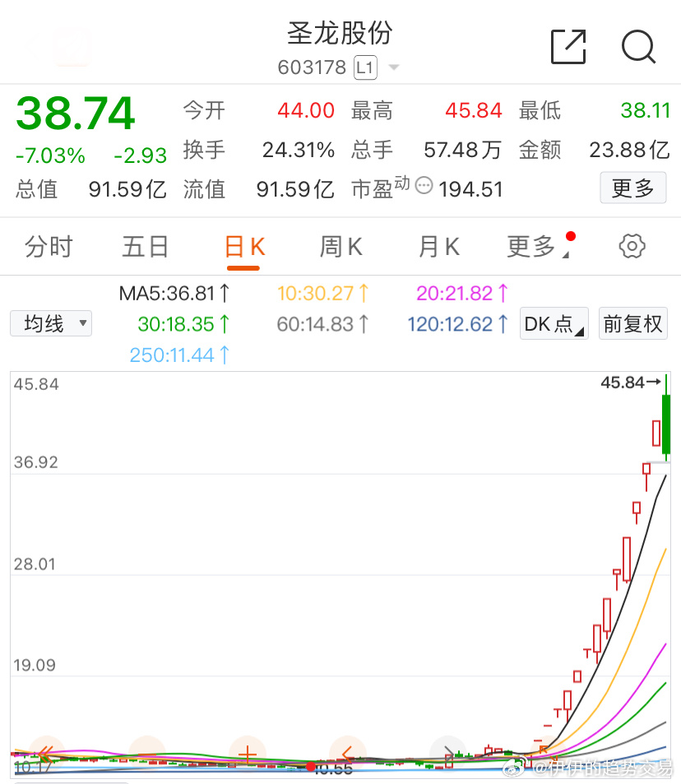
Task: Switch price display to 前复权 mode
Action: pos(633,323)
